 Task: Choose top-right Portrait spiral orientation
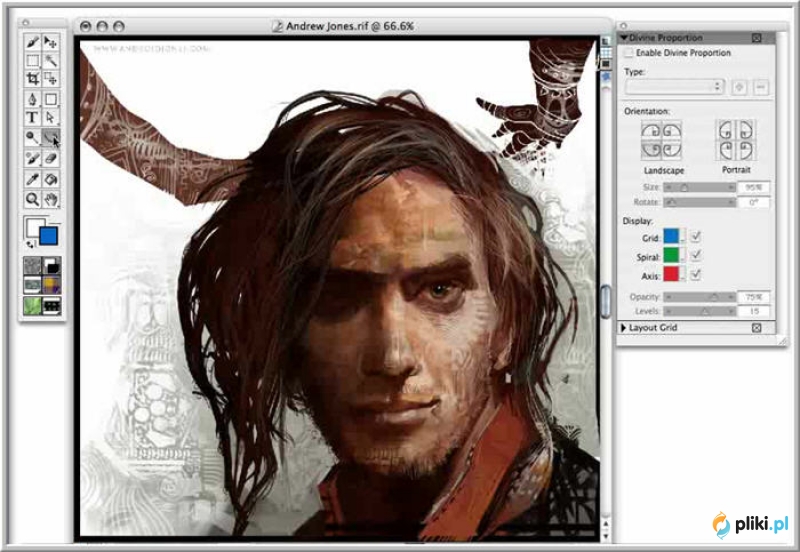[x=745, y=131]
